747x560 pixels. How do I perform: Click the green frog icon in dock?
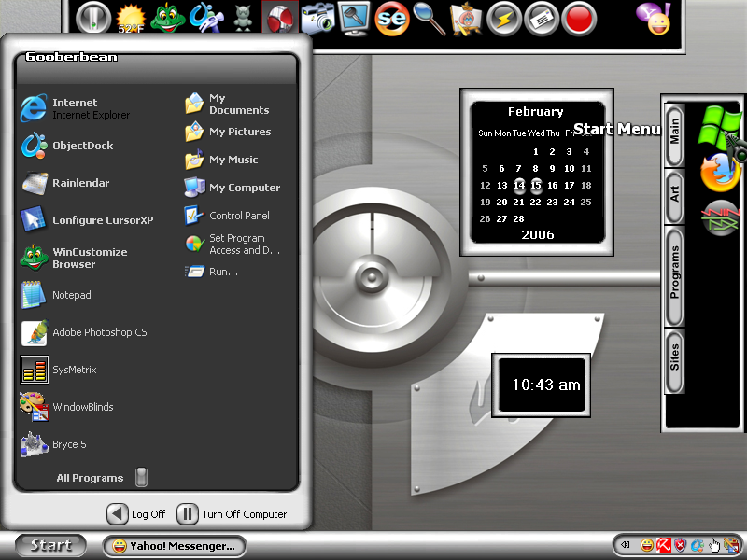(x=168, y=18)
